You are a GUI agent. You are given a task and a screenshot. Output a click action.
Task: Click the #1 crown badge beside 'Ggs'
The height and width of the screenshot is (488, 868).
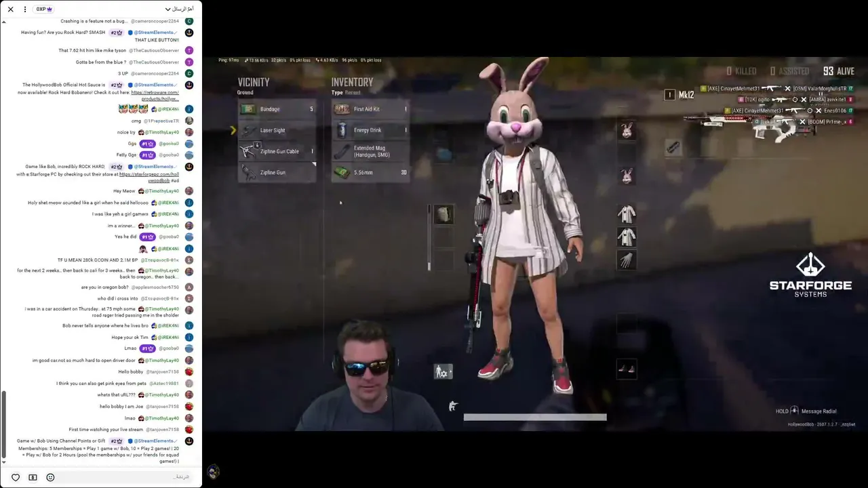[148, 144]
